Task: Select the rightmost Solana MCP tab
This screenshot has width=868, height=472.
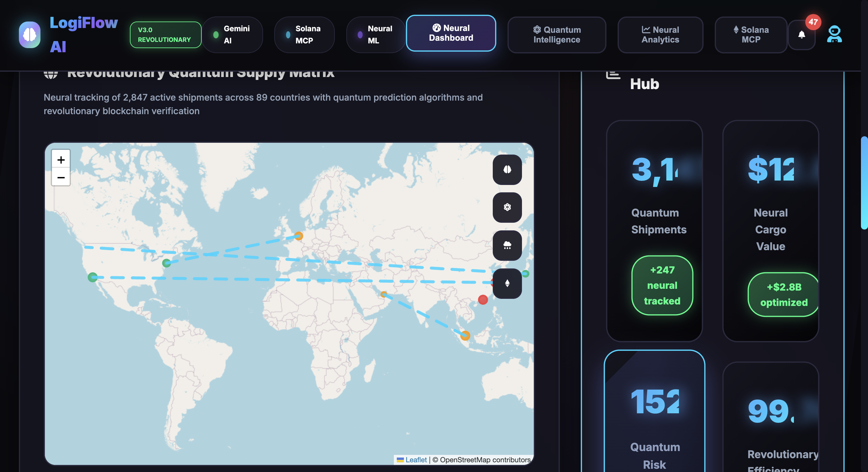Action: tap(751, 35)
